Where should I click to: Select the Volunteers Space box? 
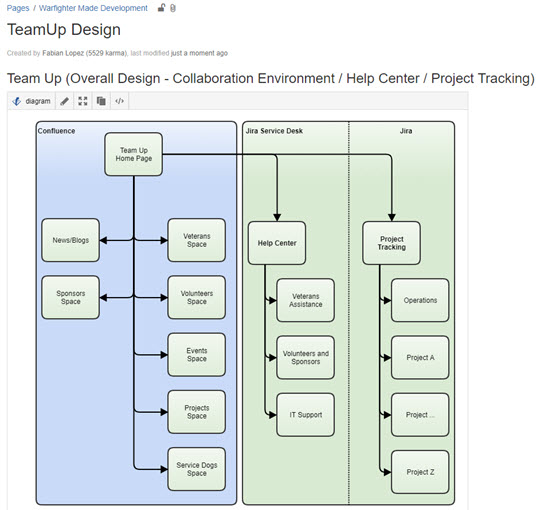coord(197,297)
